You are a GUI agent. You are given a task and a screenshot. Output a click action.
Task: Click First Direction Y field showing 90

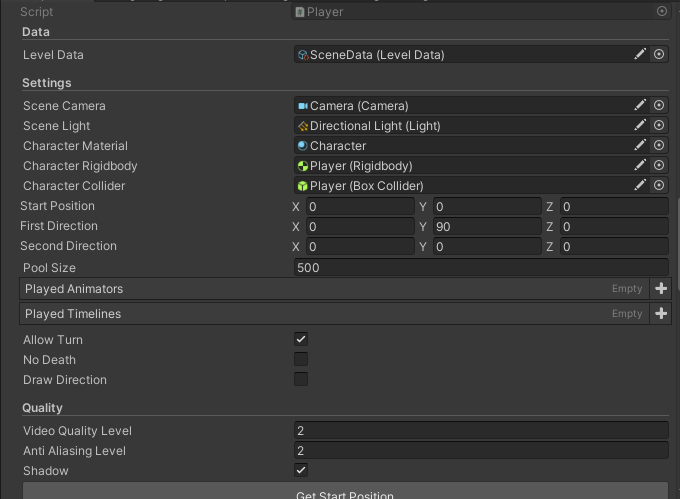(487, 227)
